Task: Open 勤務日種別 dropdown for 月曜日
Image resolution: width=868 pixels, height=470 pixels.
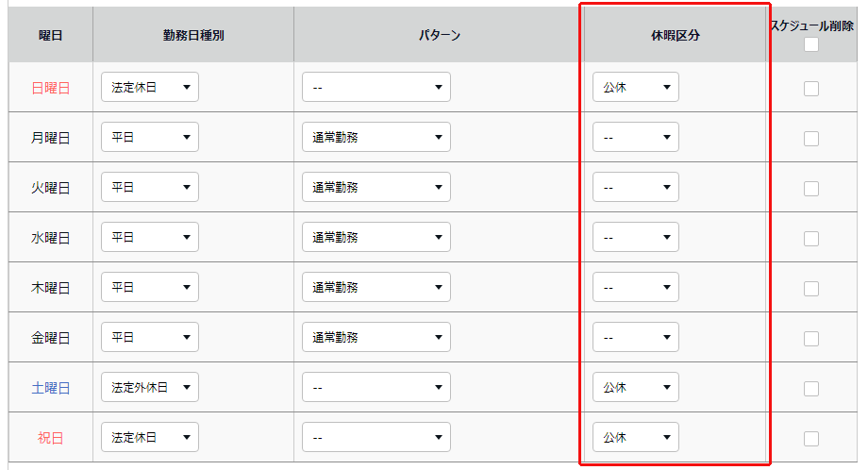Action: pyautogui.click(x=150, y=137)
